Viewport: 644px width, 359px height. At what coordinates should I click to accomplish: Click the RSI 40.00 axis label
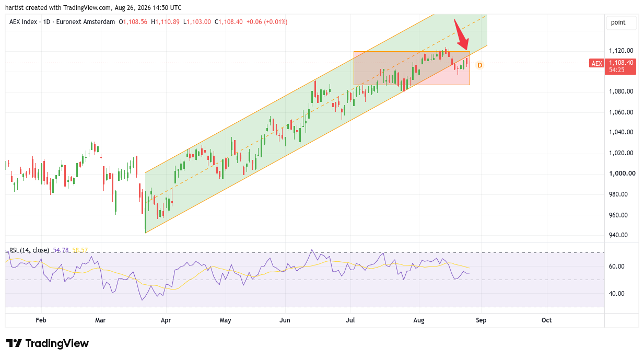[x=617, y=294]
